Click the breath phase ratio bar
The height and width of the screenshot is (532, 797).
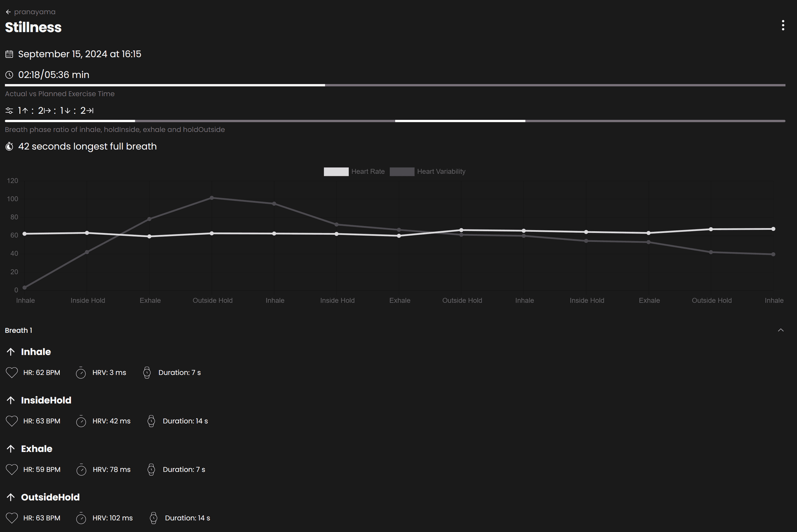[395, 121]
